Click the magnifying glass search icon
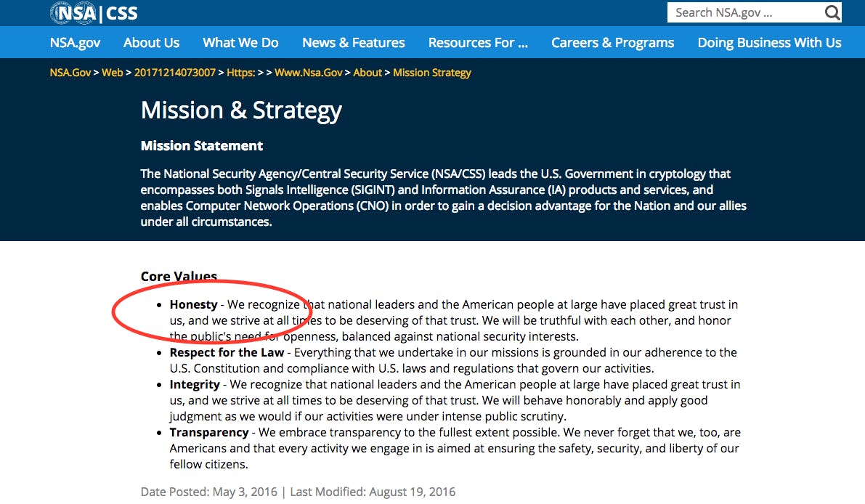Screen dimensions: 865x504 (832, 12)
